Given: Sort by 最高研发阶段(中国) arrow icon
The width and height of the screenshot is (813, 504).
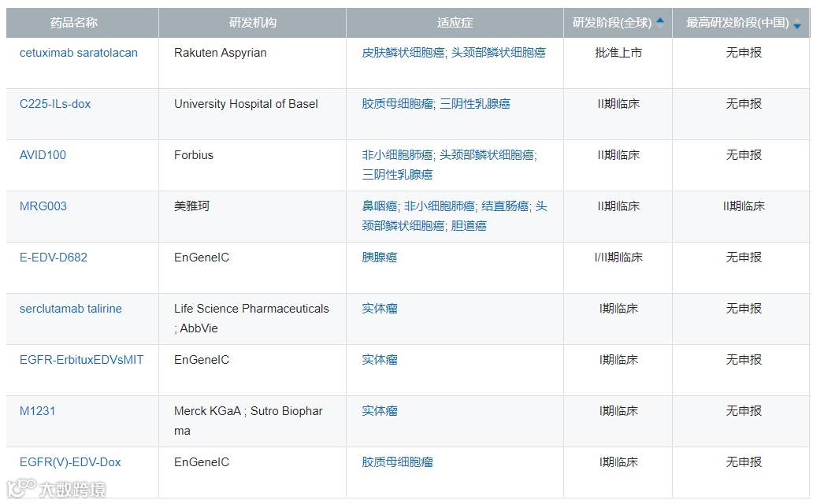Looking at the screenshot, I should (x=797, y=23).
